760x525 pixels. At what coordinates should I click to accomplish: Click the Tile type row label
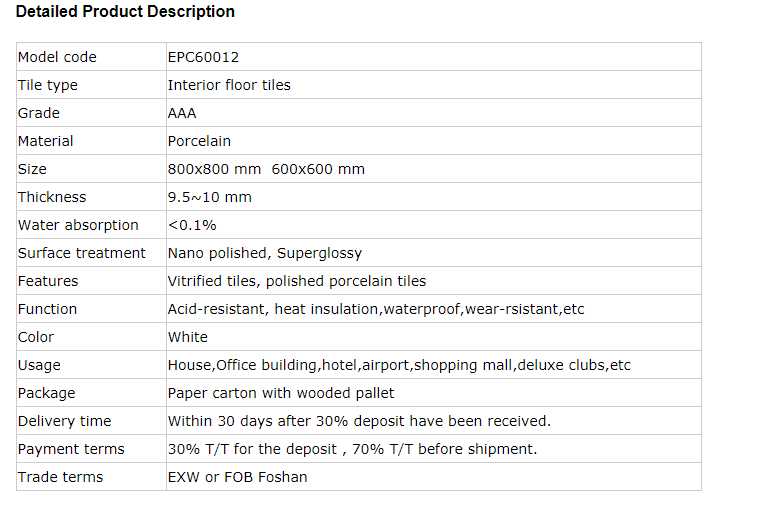tap(47, 85)
